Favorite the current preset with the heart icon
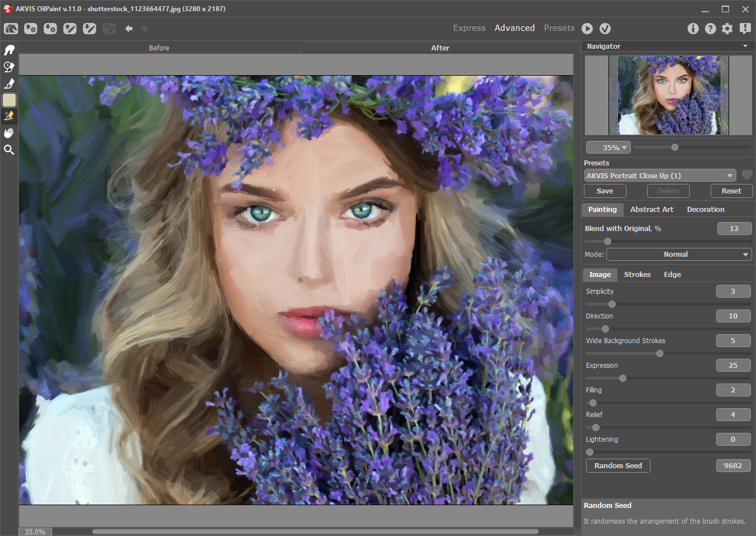Screen dimensions: 756x536 tap(746, 175)
